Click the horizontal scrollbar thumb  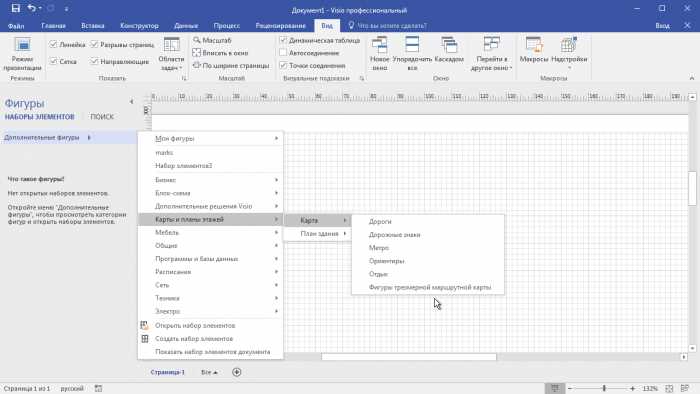(x=408, y=357)
